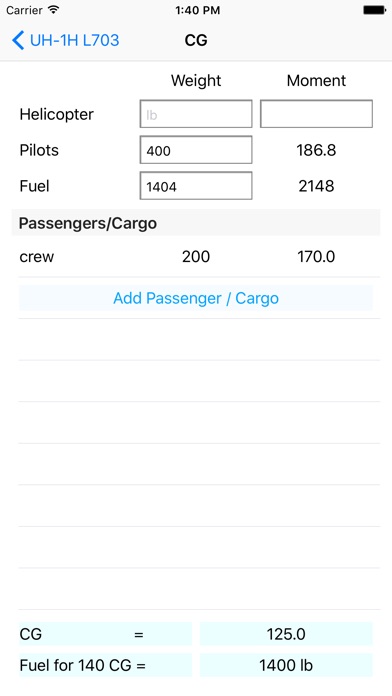This screenshot has height=696, width=392.
Task: Tap the CG result value 125.0
Action: click(286, 634)
